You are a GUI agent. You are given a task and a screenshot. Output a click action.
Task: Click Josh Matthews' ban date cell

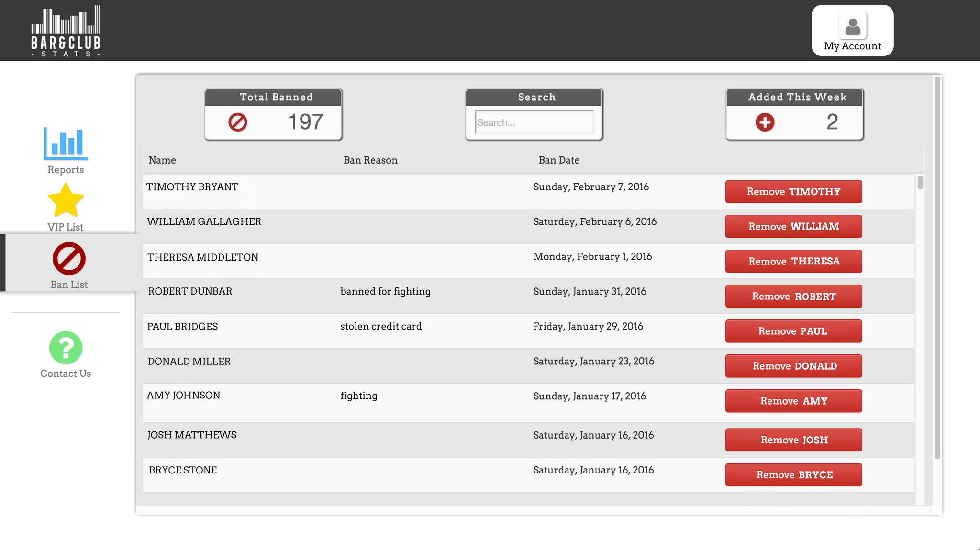(593, 435)
